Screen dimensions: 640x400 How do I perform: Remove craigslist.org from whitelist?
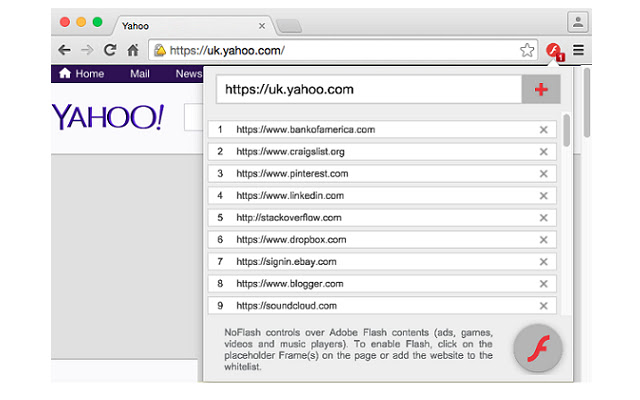pos(543,152)
